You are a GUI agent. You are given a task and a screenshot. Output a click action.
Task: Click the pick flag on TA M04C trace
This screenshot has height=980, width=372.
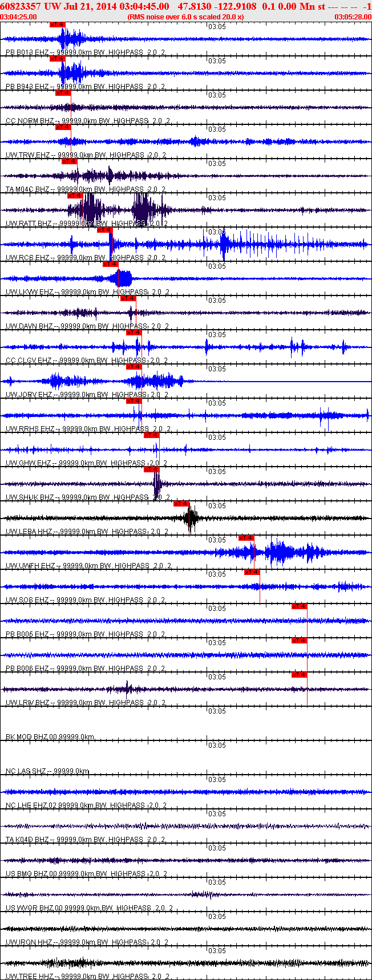point(70,161)
